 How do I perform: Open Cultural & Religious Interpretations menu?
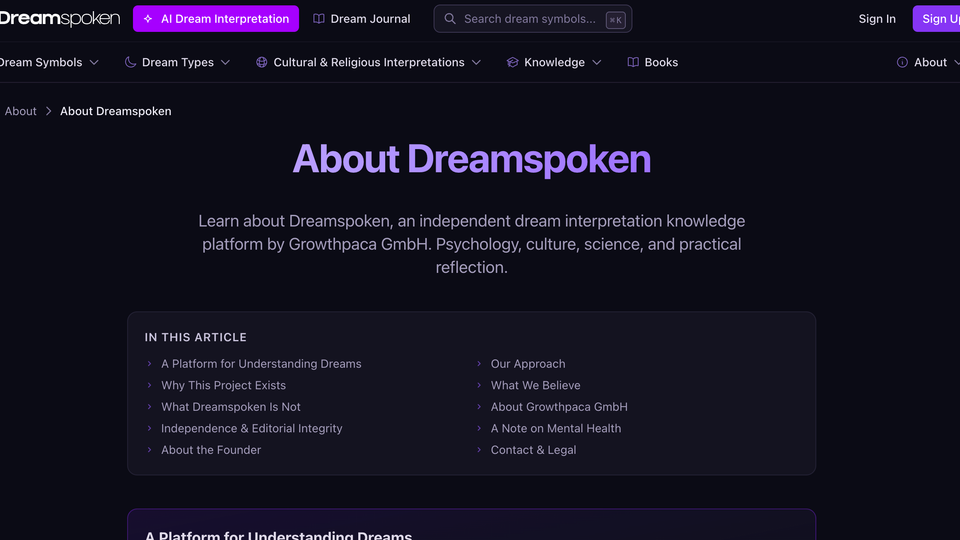(368, 62)
